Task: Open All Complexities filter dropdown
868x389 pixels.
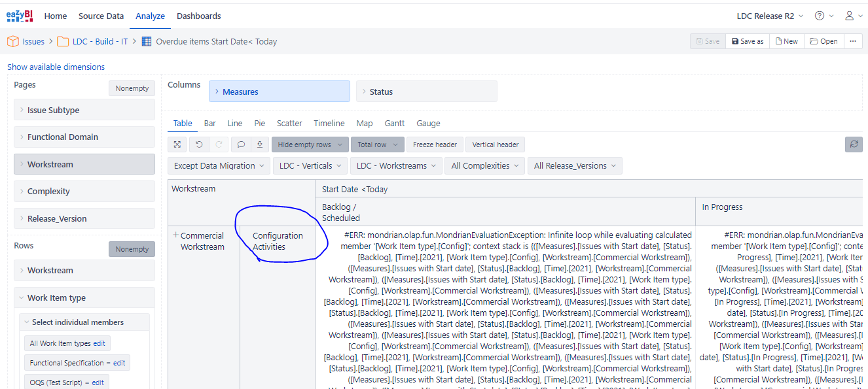Action: click(484, 166)
